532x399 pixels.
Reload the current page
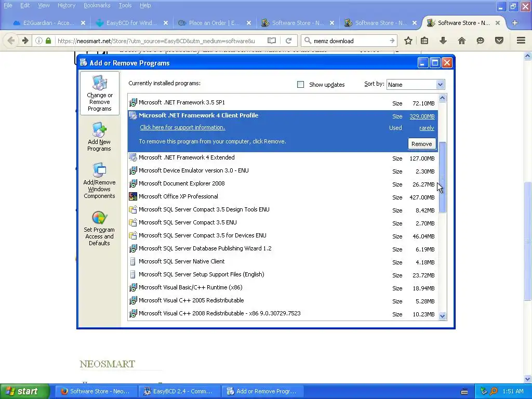pos(289,41)
